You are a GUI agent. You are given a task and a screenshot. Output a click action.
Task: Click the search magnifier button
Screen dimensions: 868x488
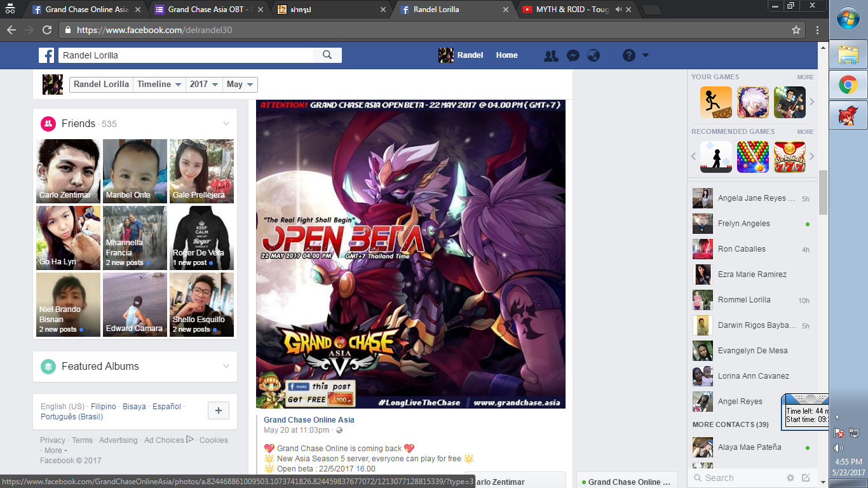tap(327, 55)
